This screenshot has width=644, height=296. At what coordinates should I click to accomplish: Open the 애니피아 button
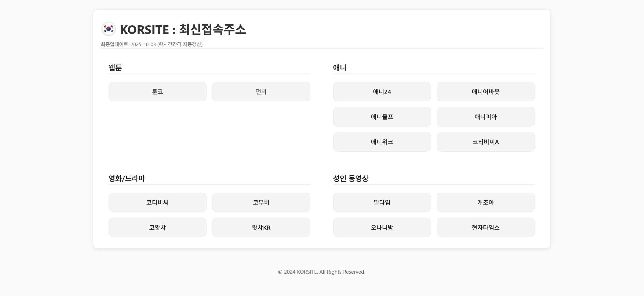click(485, 117)
